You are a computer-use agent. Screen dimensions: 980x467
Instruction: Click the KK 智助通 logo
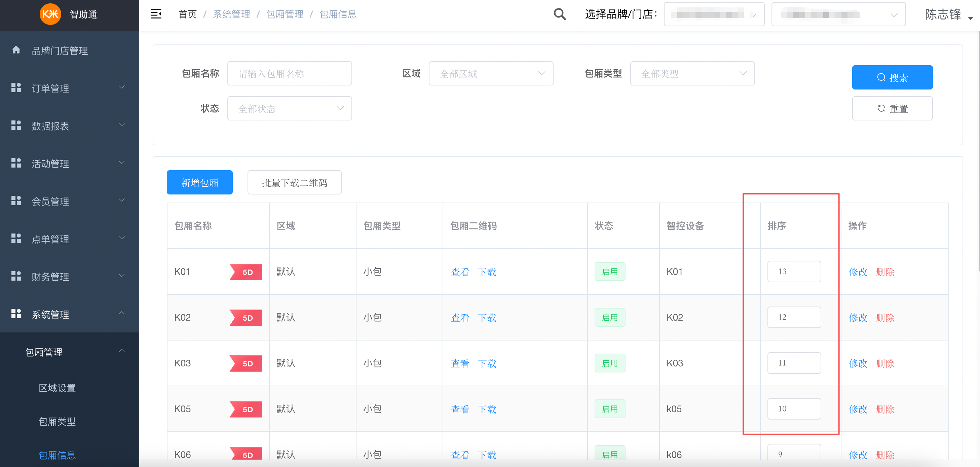tap(50, 14)
